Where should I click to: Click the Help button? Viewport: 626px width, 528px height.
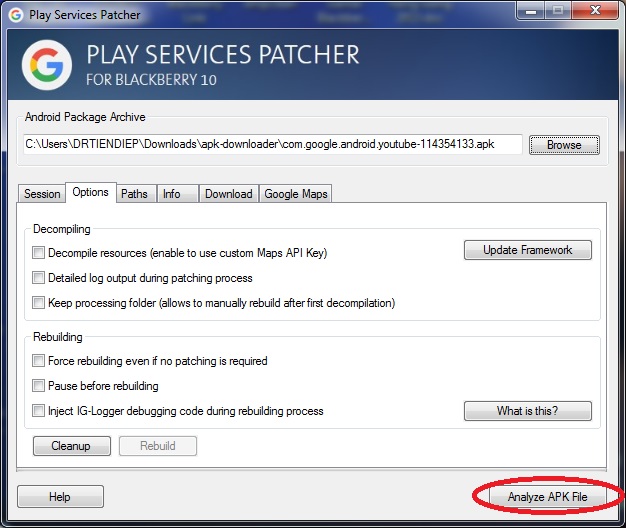pos(60,497)
